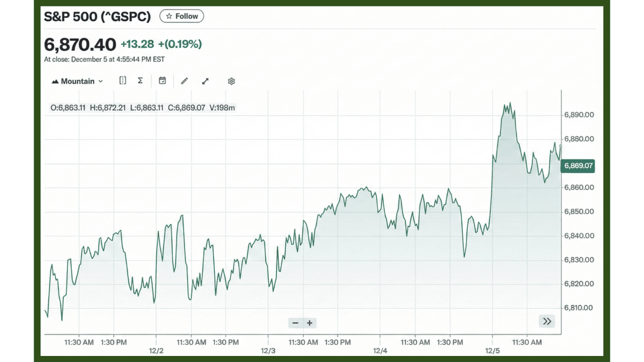
Task: Expand the double-chevron panel control
Action: pyautogui.click(x=547, y=321)
